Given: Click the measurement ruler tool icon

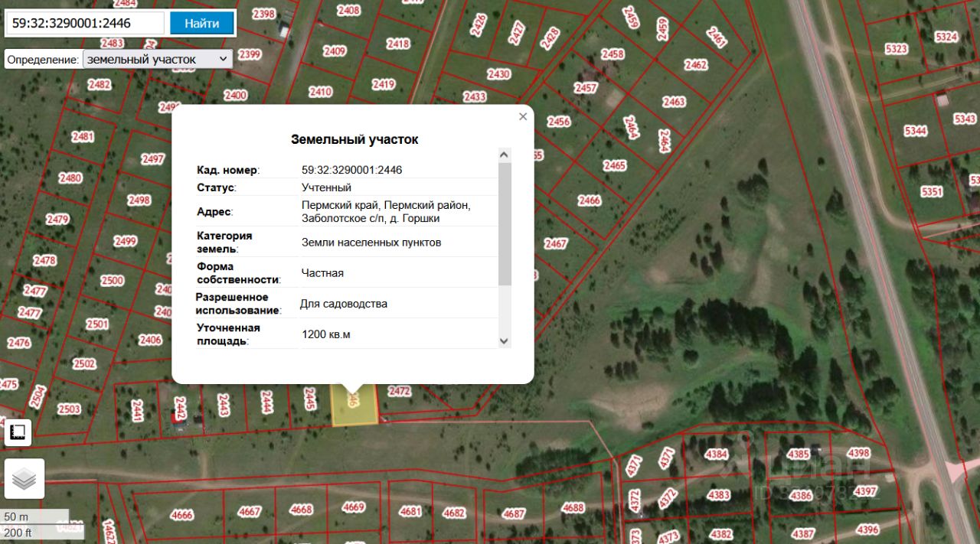Looking at the screenshot, I should click(x=18, y=433).
